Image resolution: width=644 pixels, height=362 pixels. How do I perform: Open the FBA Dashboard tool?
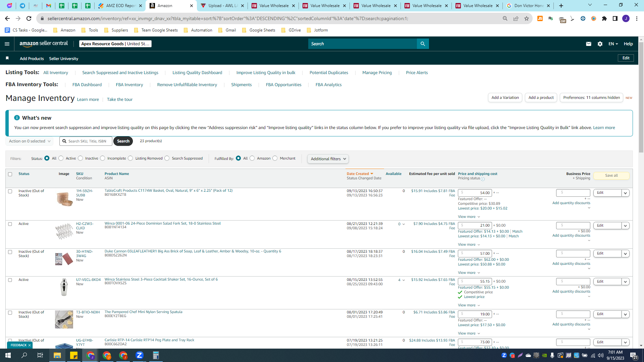click(87, 85)
